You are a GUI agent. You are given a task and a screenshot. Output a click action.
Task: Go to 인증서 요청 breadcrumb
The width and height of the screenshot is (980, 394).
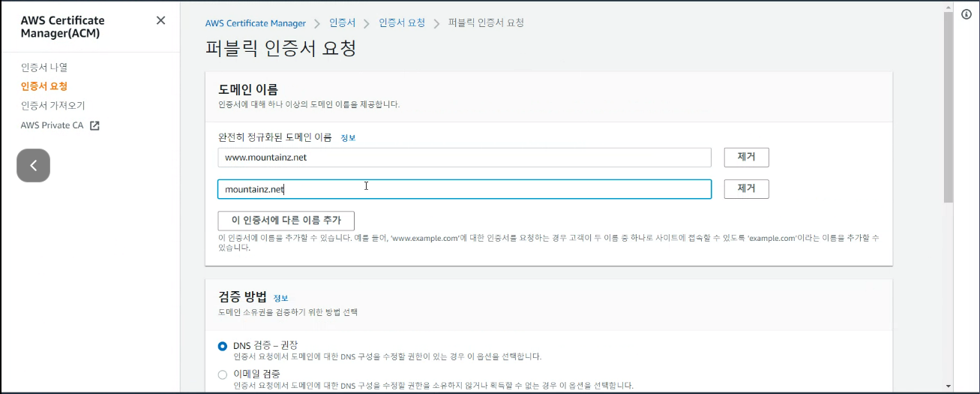tap(402, 23)
